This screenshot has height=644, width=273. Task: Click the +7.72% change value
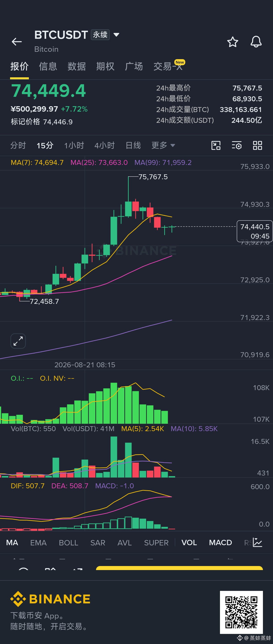pyautogui.click(x=74, y=109)
